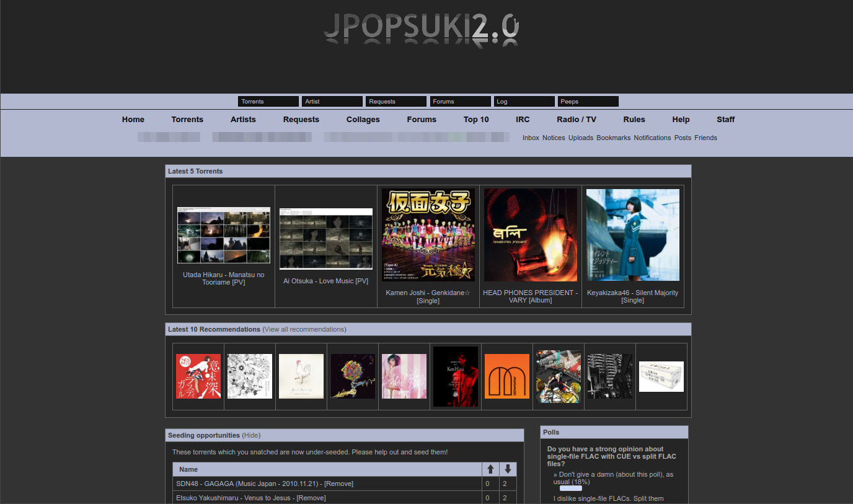Remove SDN48 - GAGAGA from seeding list
The width and height of the screenshot is (853, 504).
pos(339,484)
